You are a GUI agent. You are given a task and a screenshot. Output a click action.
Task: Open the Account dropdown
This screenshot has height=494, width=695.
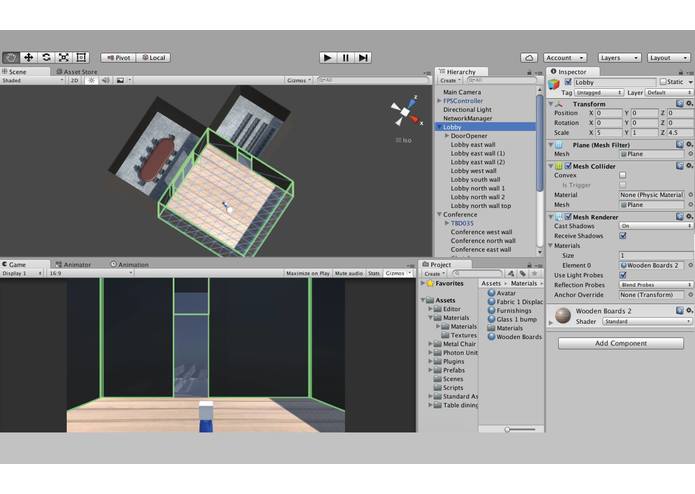[565, 58]
